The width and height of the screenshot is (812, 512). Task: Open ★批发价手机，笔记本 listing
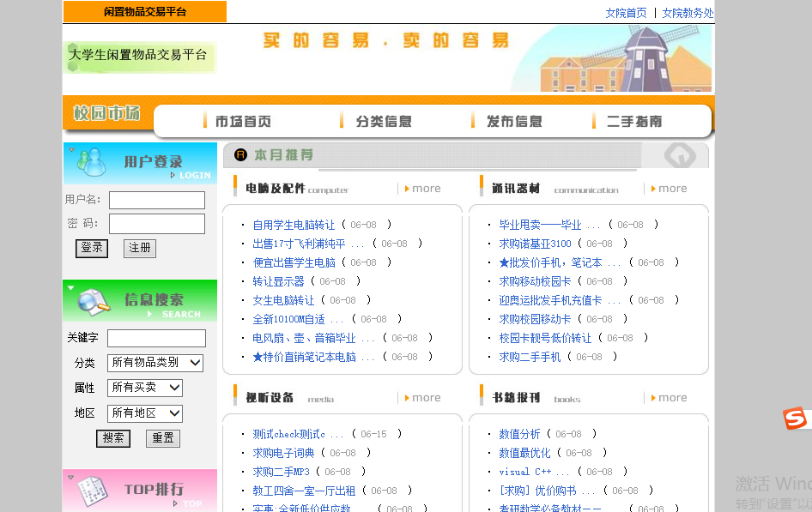tap(561, 262)
